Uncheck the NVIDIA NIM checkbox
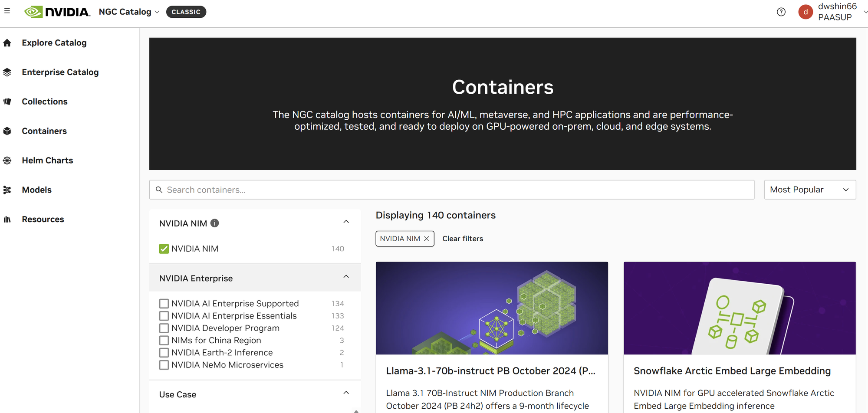Screen dimensions: 868x413 click(164, 249)
